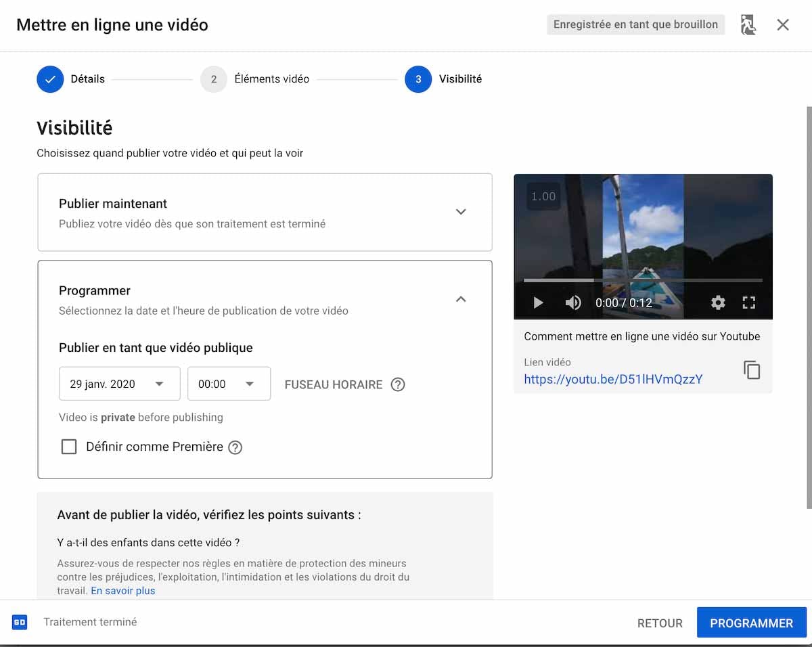Image resolution: width=812 pixels, height=647 pixels.
Task: Collapse the Programmer section
Action: [461, 299]
